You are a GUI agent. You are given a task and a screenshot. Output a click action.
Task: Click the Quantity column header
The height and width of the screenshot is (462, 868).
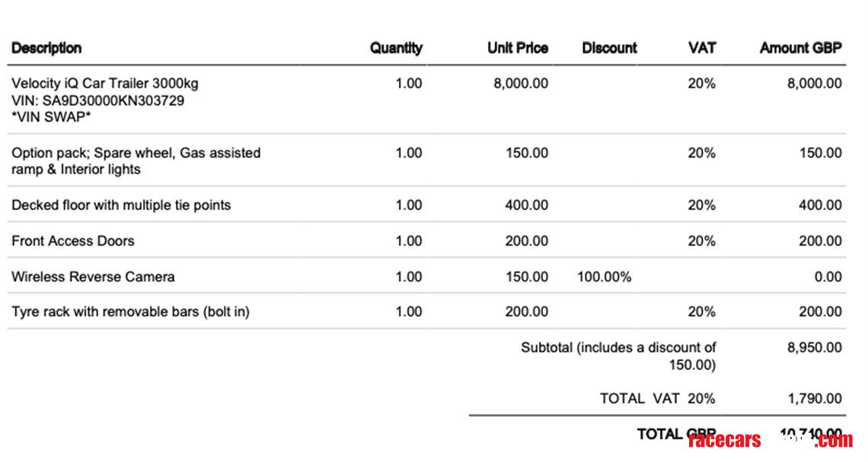click(x=396, y=48)
